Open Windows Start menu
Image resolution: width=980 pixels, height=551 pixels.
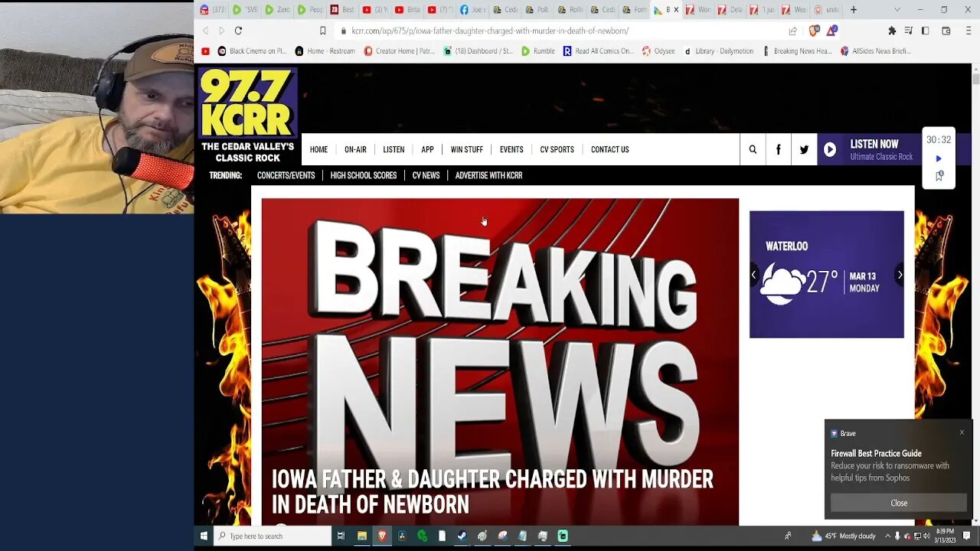tap(204, 536)
